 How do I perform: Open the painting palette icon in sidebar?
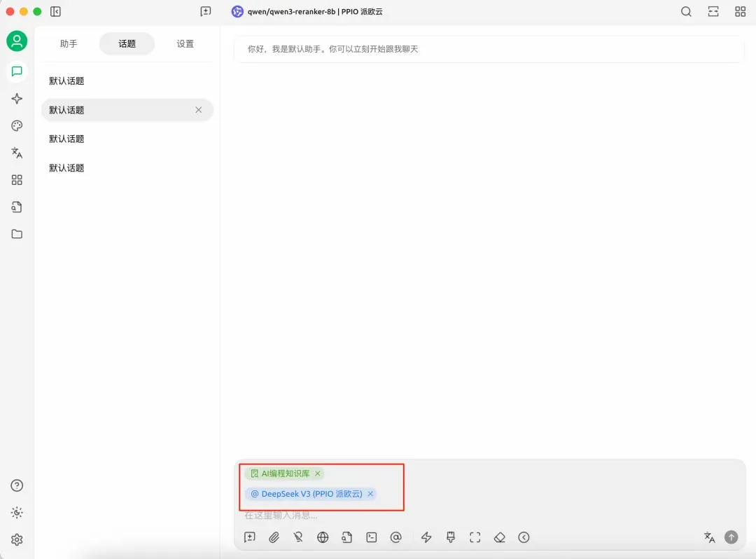point(17,126)
